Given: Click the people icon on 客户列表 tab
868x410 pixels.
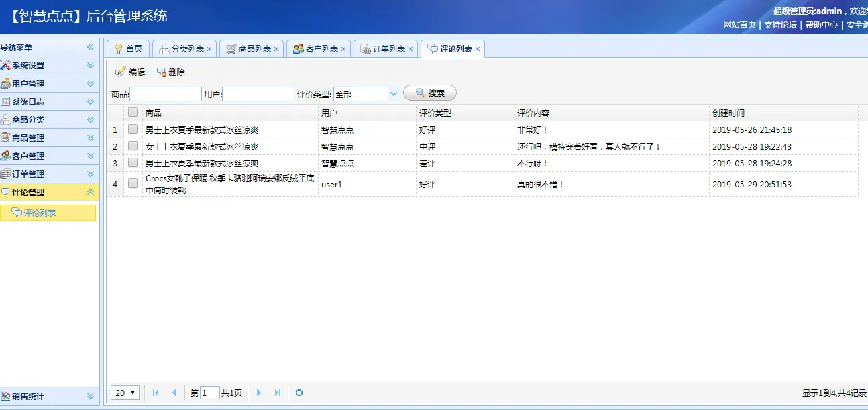Looking at the screenshot, I should (x=299, y=49).
